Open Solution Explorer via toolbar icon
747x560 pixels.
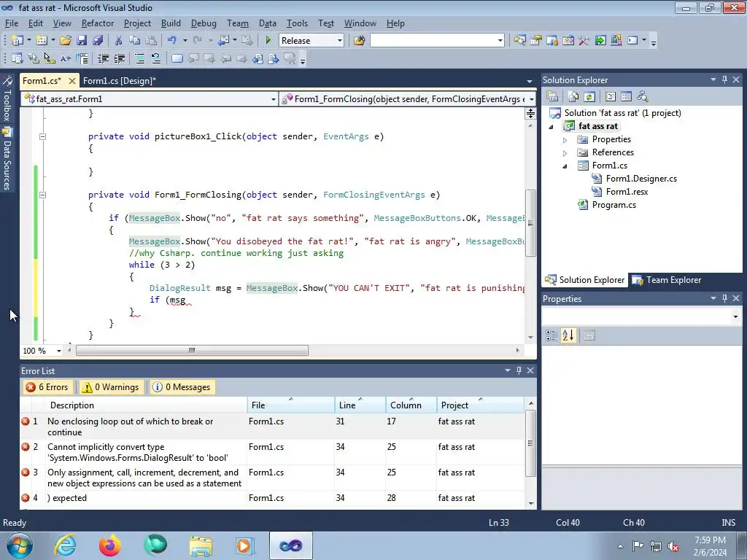[519, 41]
